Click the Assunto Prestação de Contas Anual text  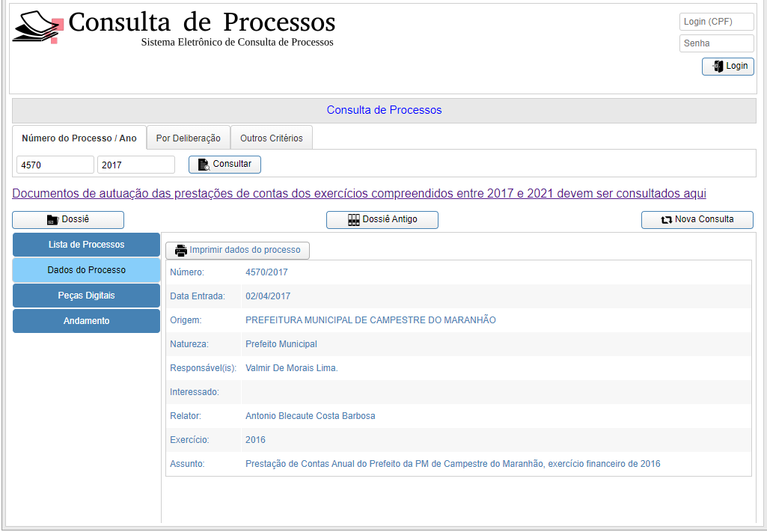(x=453, y=464)
